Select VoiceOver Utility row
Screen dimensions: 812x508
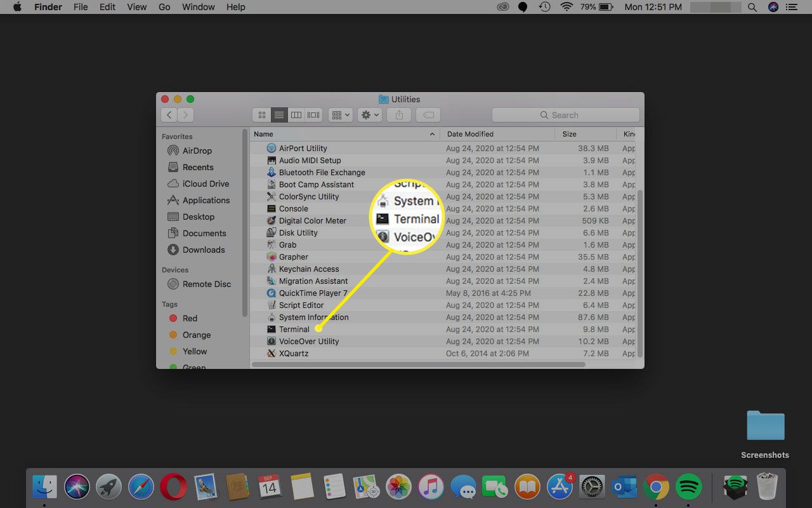[443, 342]
